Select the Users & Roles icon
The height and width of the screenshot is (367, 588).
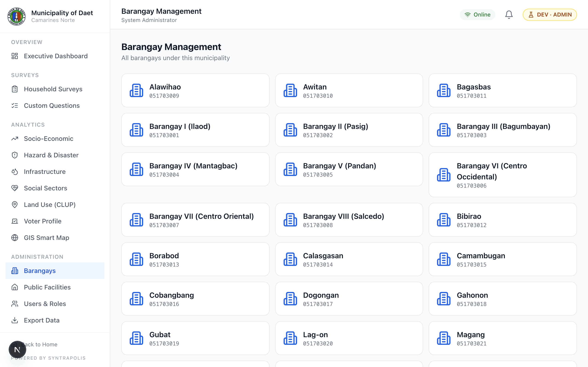(x=15, y=304)
